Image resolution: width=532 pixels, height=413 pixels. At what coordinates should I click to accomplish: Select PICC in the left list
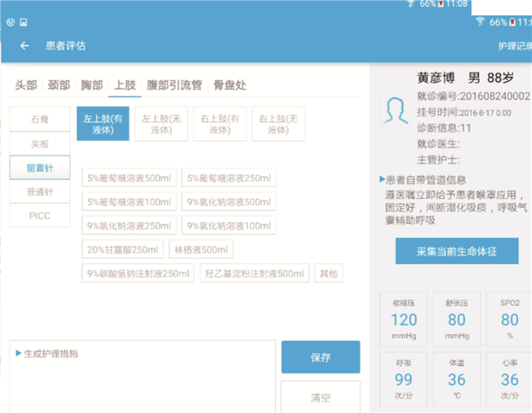point(41,215)
